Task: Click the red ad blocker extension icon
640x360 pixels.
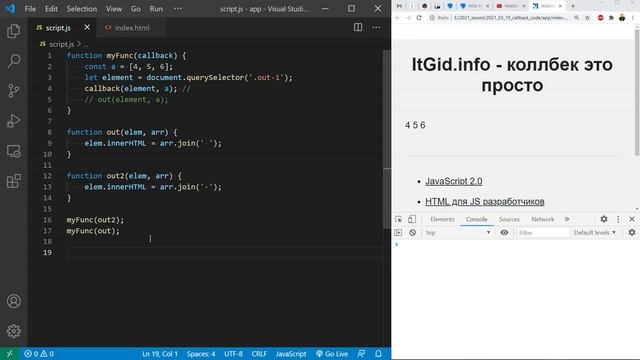Action: (600, 18)
